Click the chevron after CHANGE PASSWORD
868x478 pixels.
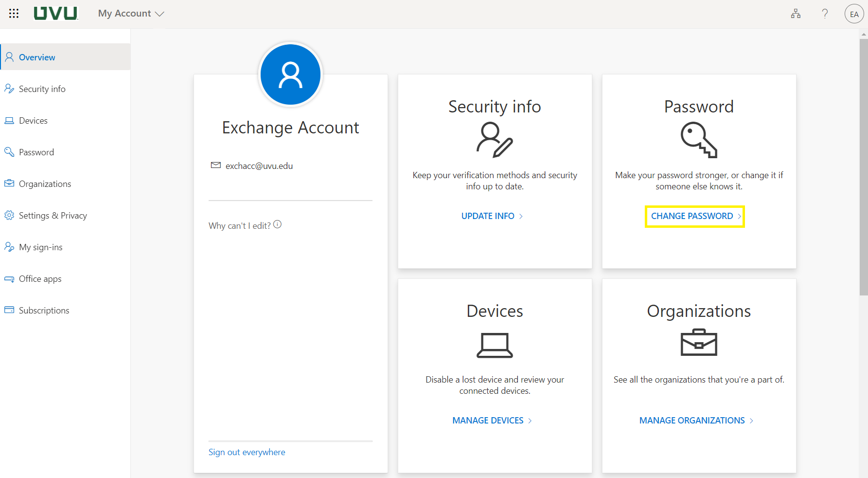pyautogui.click(x=739, y=216)
